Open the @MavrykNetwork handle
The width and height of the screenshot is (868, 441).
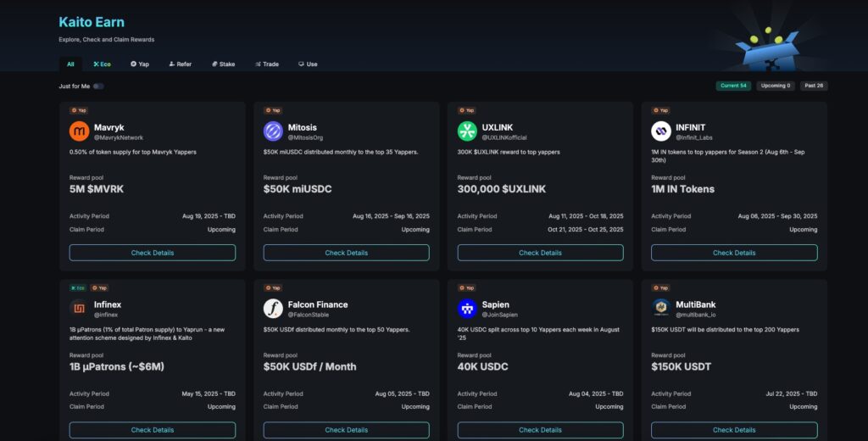point(119,137)
